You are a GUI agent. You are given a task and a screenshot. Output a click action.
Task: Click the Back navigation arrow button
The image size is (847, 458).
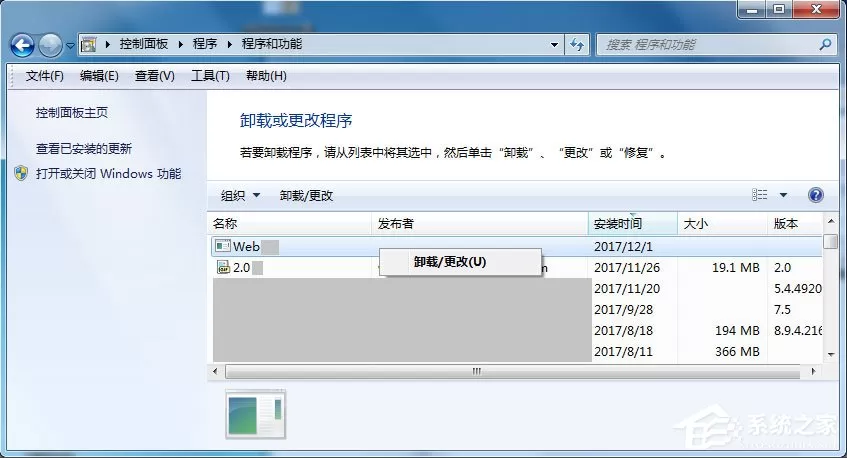[22, 45]
